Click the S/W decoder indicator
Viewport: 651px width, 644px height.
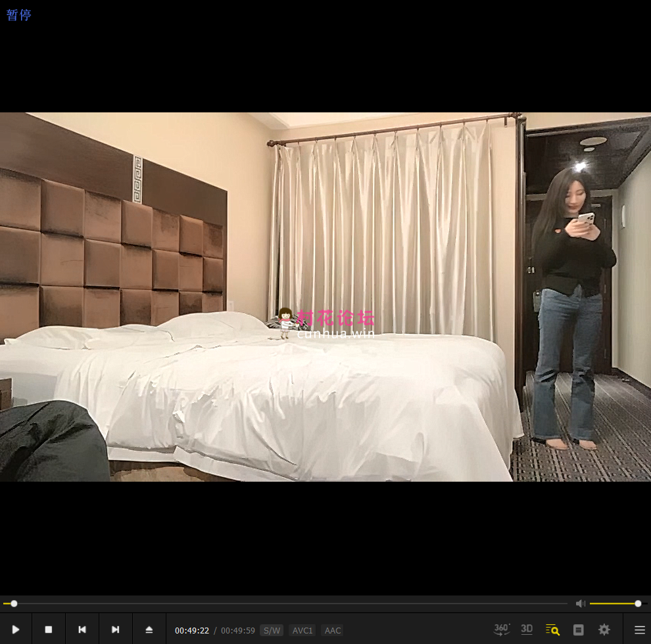click(x=272, y=630)
